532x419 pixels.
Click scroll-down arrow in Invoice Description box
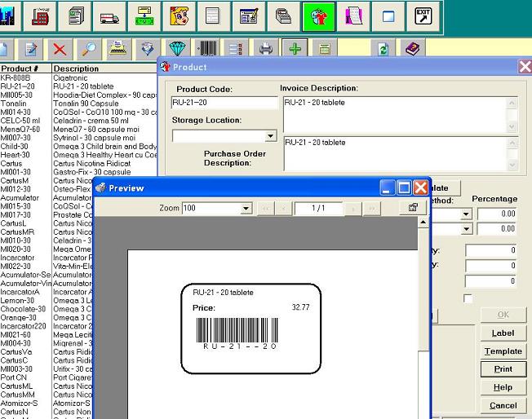coord(512,127)
